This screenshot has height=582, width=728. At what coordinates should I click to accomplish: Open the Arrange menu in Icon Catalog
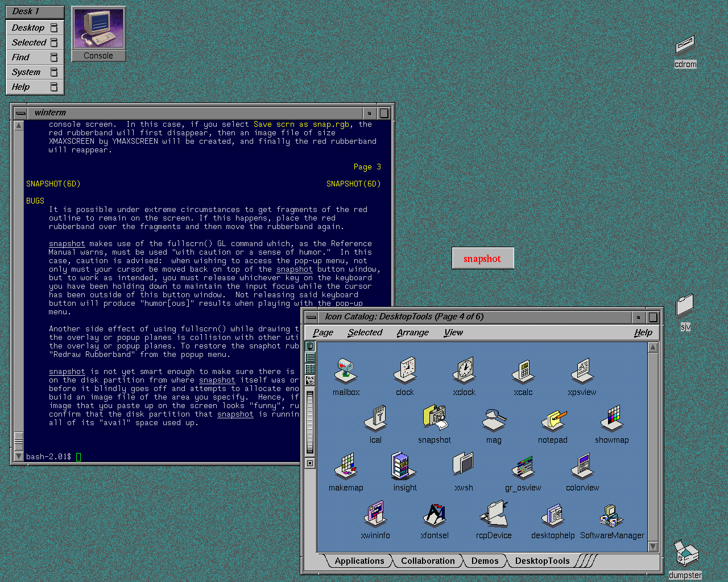click(x=412, y=332)
